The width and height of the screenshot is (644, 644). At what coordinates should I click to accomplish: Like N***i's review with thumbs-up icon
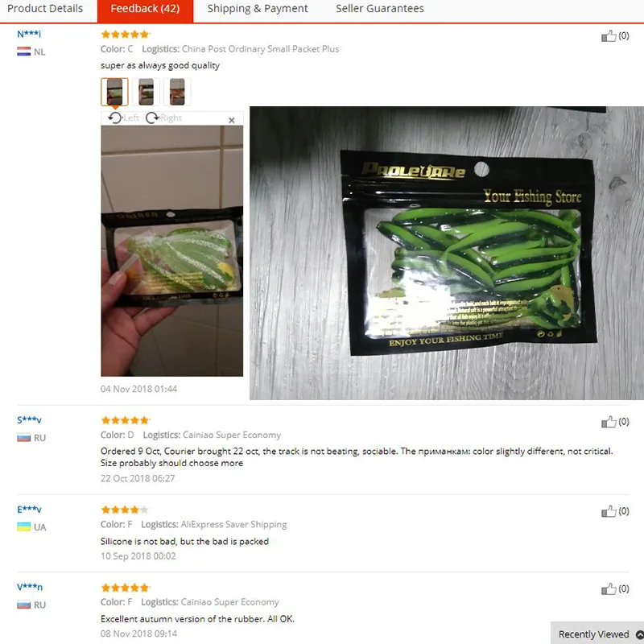coord(609,36)
